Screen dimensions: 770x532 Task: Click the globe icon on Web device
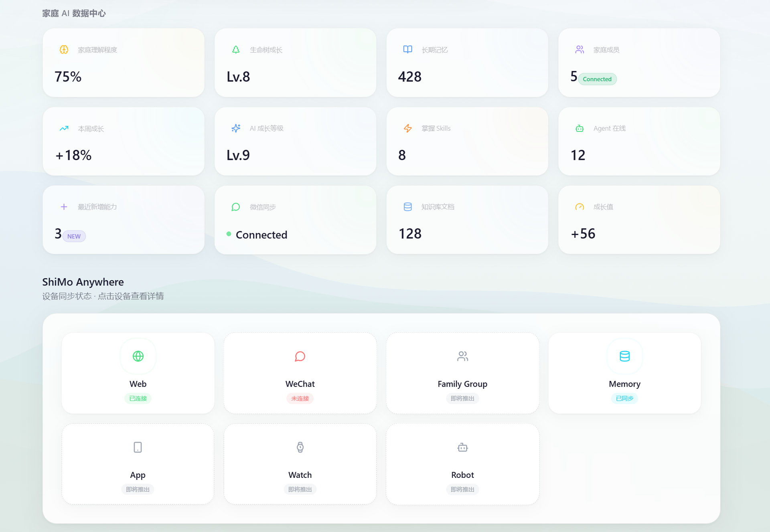(x=138, y=356)
